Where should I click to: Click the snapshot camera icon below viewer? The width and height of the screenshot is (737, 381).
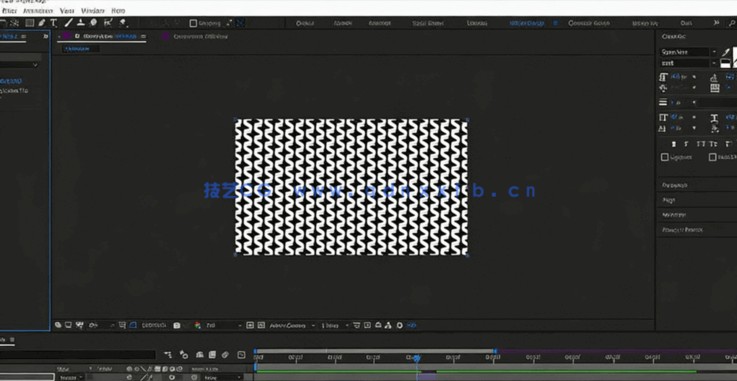click(x=177, y=325)
